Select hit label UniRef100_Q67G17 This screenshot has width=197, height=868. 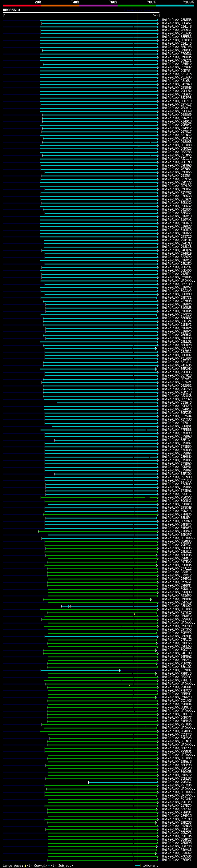(x=176, y=131)
